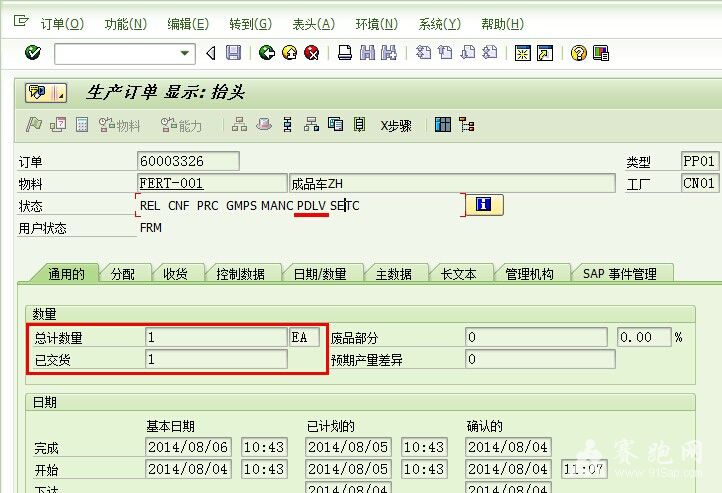Click the PDLV status text
This screenshot has width=722, height=493.
311,206
